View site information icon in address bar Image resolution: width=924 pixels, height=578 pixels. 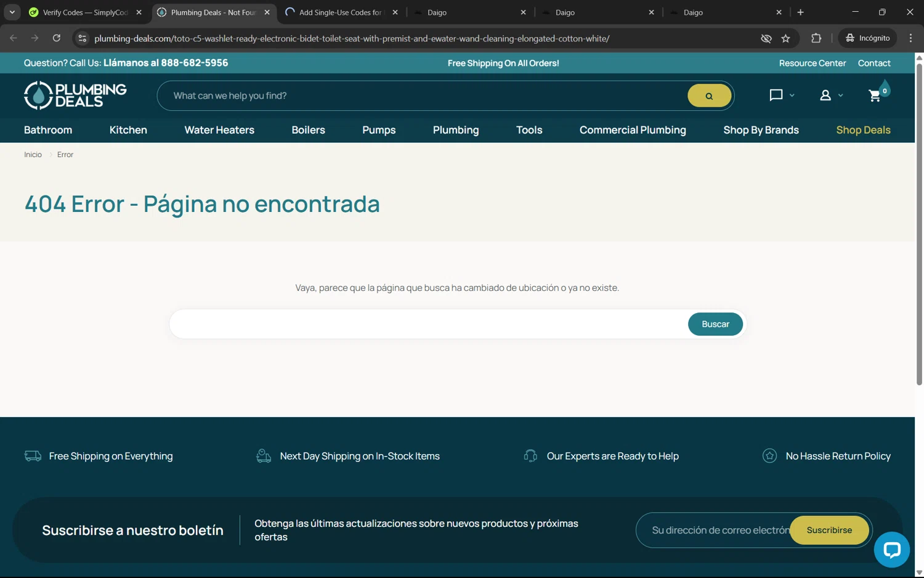click(x=82, y=38)
